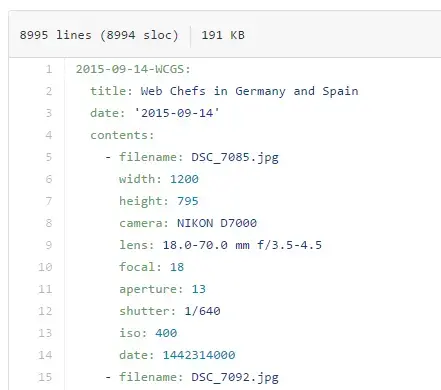Click the 'camera:' key
This screenshot has width=441, height=390.
point(144,223)
